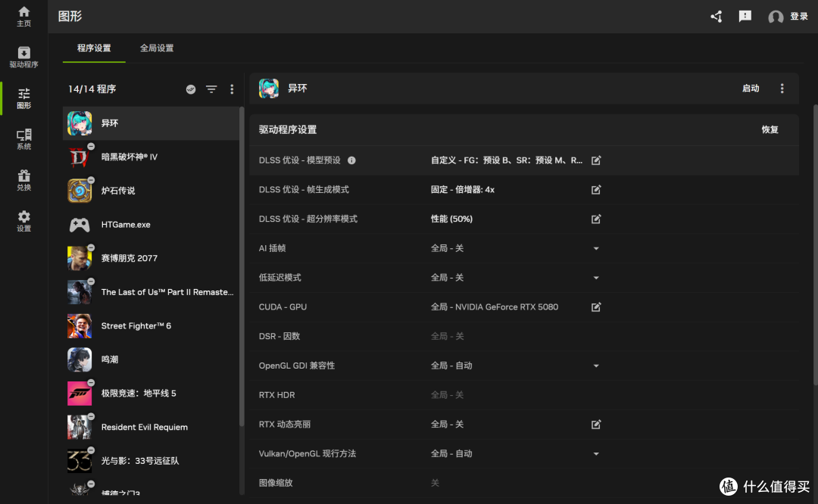The height and width of the screenshot is (504, 818).
Task: Select the 极限竞速：地平线 5 game icon
Action: pos(80,393)
